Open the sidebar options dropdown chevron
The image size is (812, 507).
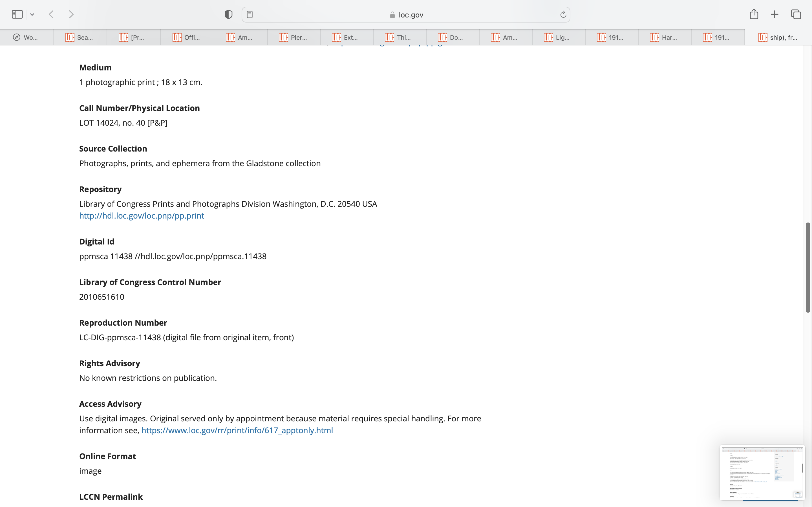(x=32, y=14)
